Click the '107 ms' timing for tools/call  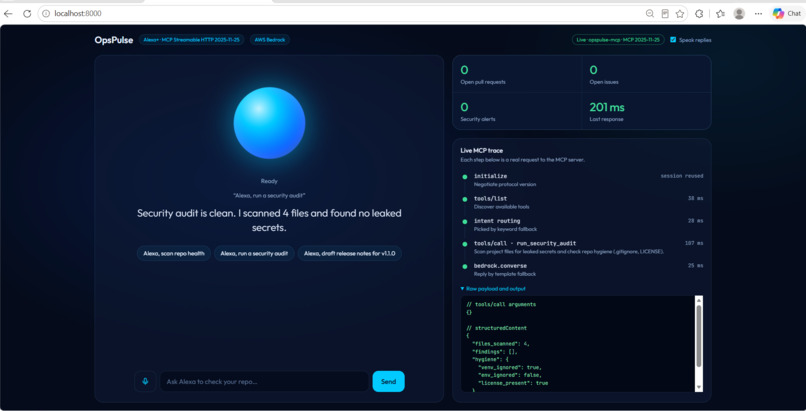[x=694, y=243]
